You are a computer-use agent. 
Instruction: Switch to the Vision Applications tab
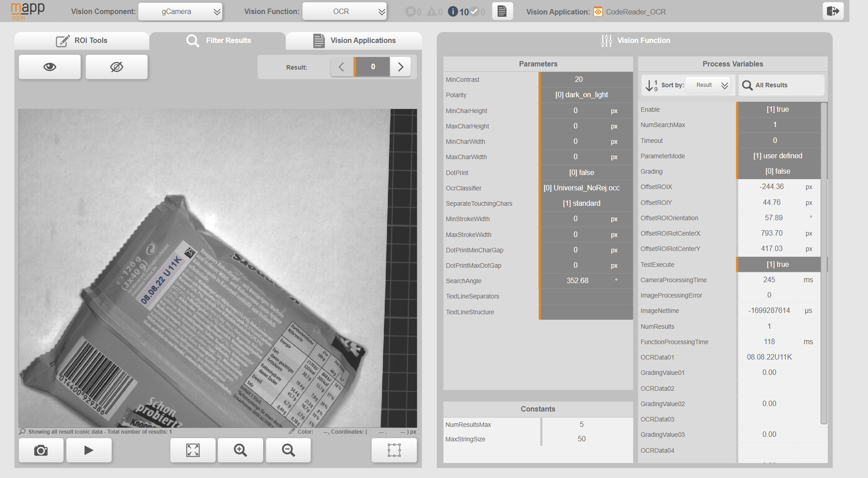[x=354, y=41]
